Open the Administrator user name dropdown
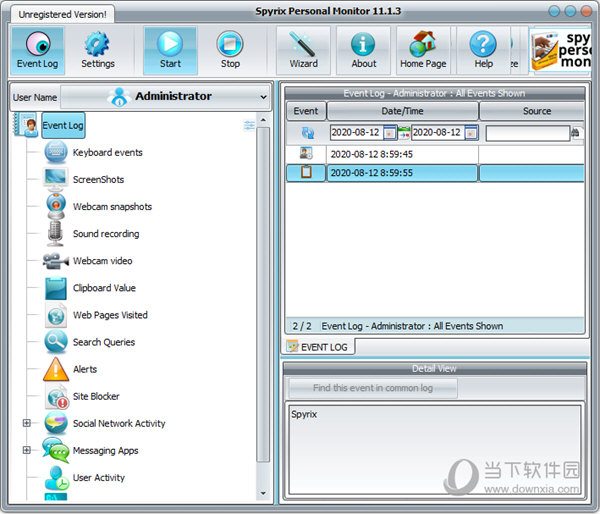This screenshot has height=514, width=600. 165,96
